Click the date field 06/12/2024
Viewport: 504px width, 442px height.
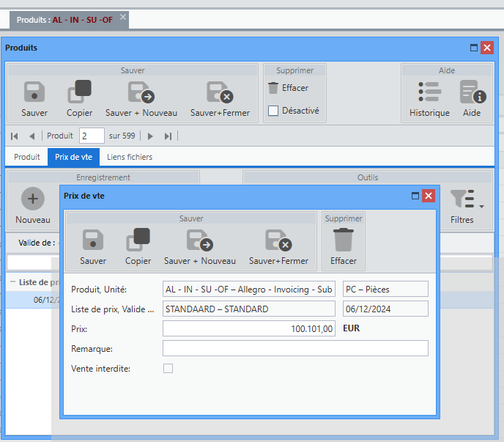point(385,309)
